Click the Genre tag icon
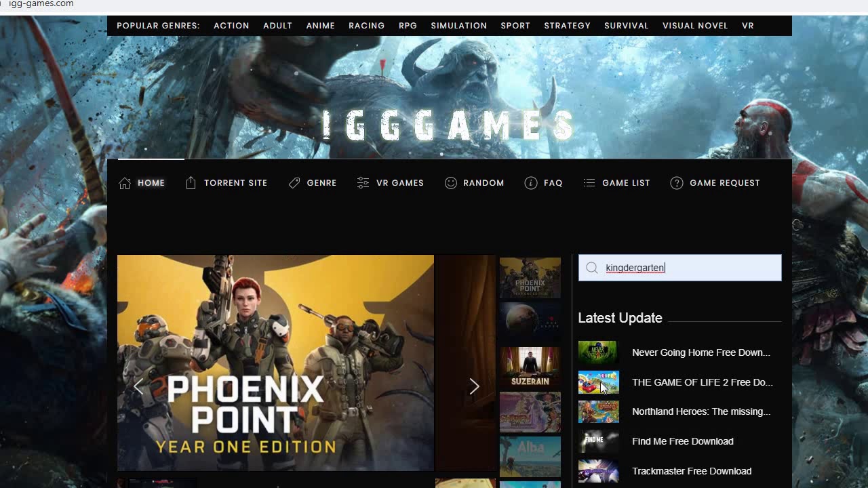This screenshot has width=868, height=488. click(x=294, y=183)
